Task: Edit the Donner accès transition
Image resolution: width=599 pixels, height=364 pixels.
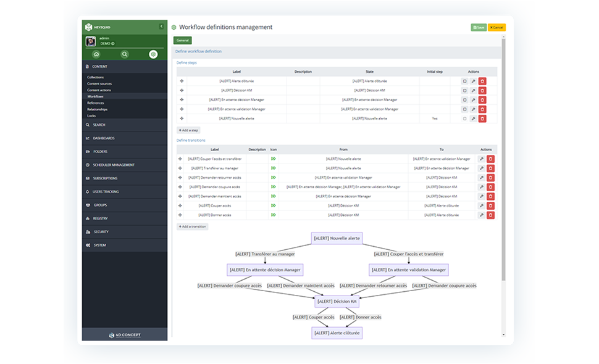Action: tap(482, 215)
